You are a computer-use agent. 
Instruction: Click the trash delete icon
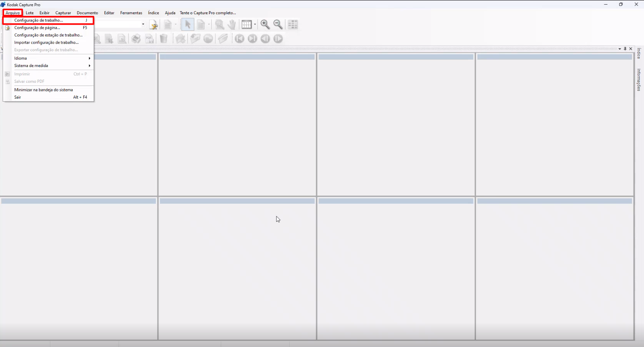click(x=164, y=39)
